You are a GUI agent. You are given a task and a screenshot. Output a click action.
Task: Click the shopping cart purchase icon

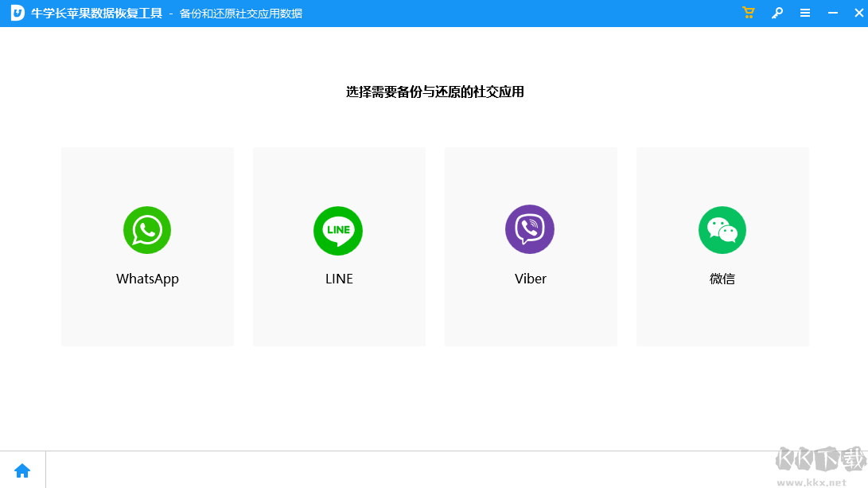tap(749, 13)
